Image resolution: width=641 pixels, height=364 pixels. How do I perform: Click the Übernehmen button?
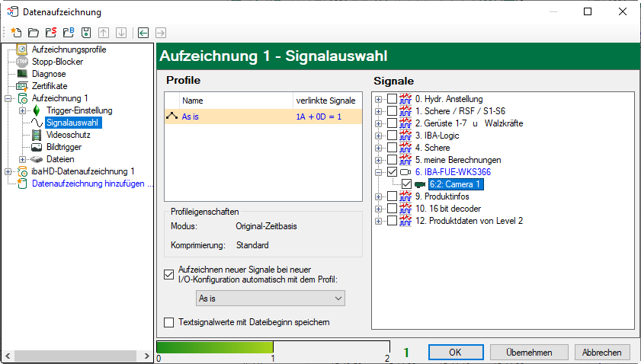pyautogui.click(x=529, y=352)
